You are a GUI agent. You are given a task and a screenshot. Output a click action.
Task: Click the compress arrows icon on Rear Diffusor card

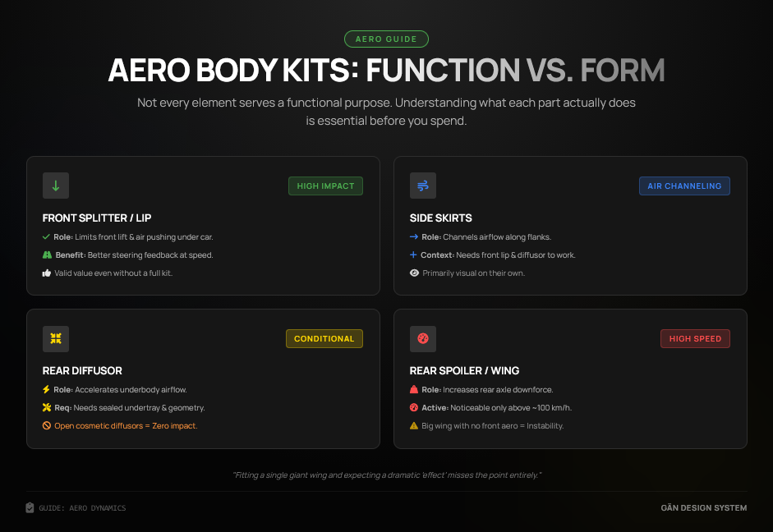[x=56, y=338]
